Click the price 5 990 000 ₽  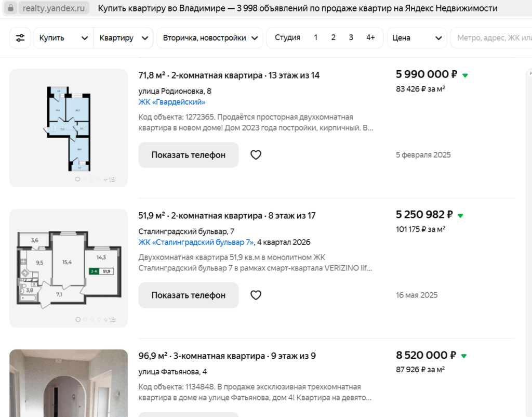pyautogui.click(x=427, y=74)
